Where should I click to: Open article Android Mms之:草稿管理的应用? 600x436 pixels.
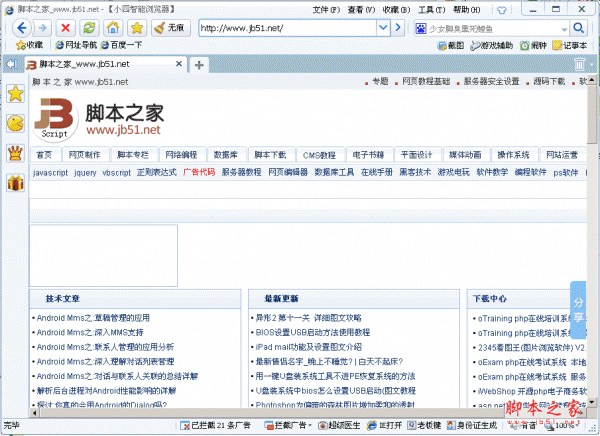(93, 318)
